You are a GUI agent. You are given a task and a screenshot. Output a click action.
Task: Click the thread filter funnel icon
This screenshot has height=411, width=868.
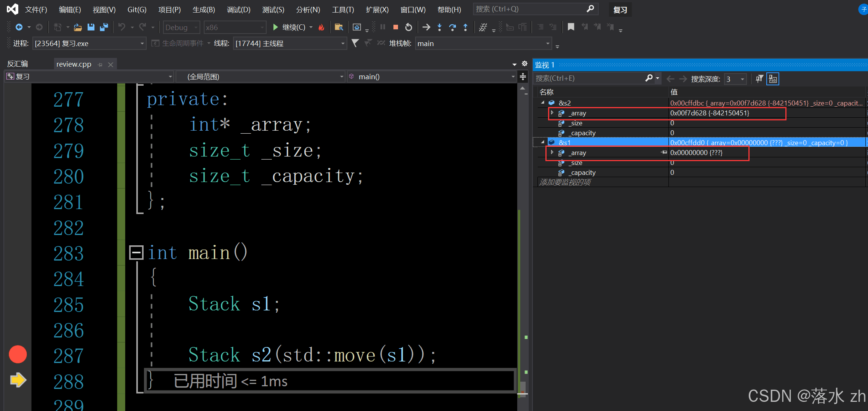coord(355,43)
